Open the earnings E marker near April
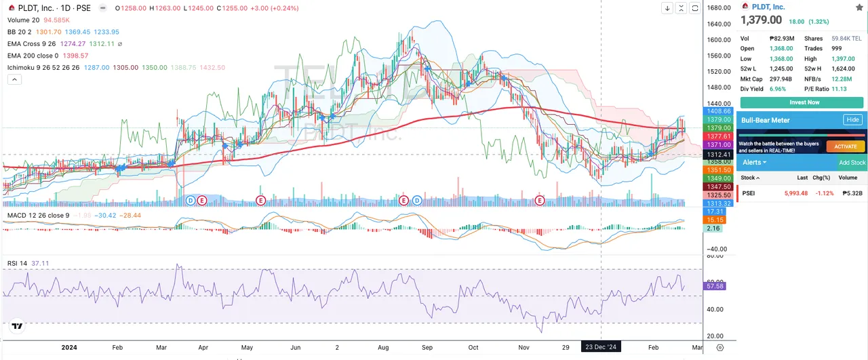The width and height of the screenshot is (868, 360). [202, 201]
